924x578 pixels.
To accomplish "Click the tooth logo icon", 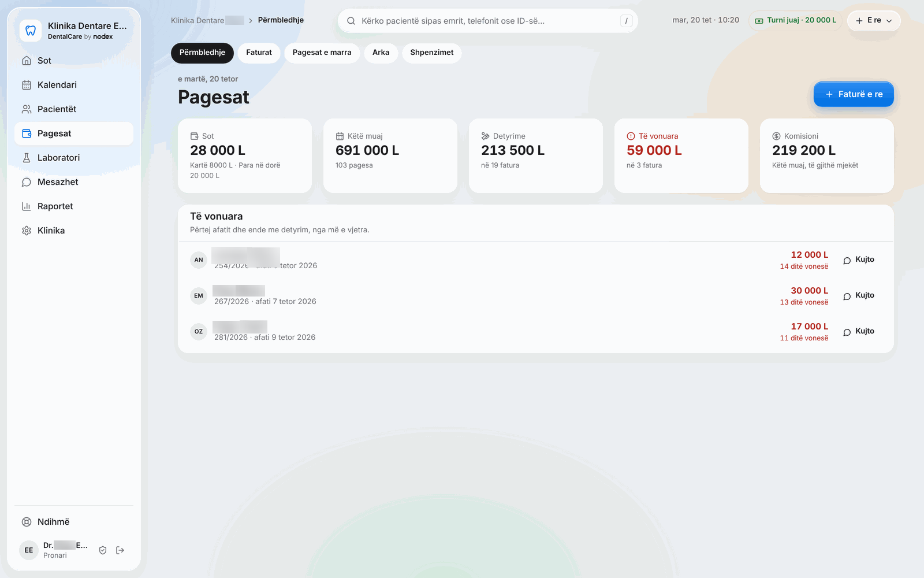I will tap(31, 31).
